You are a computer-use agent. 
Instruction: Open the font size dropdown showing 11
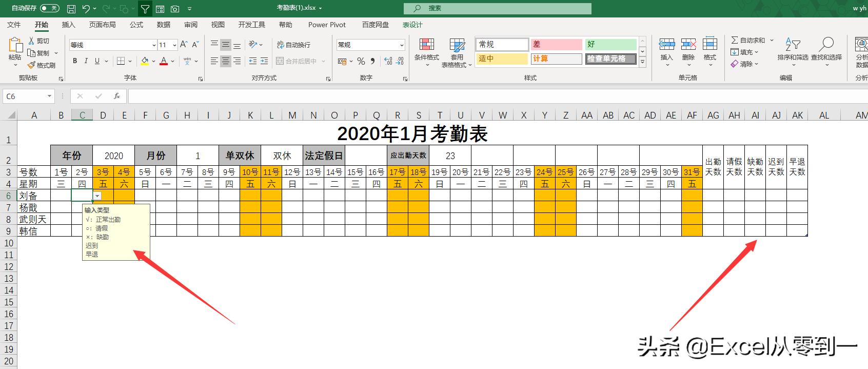point(174,45)
